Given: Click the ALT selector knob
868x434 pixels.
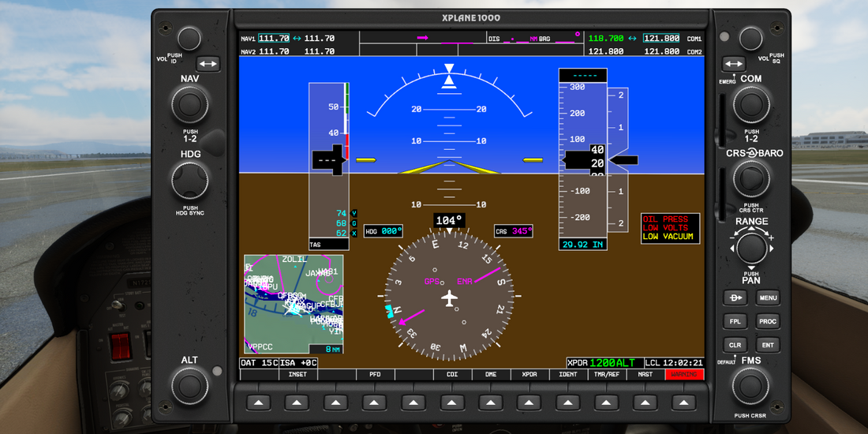Looking at the screenshot, I should tap(189, 387).
